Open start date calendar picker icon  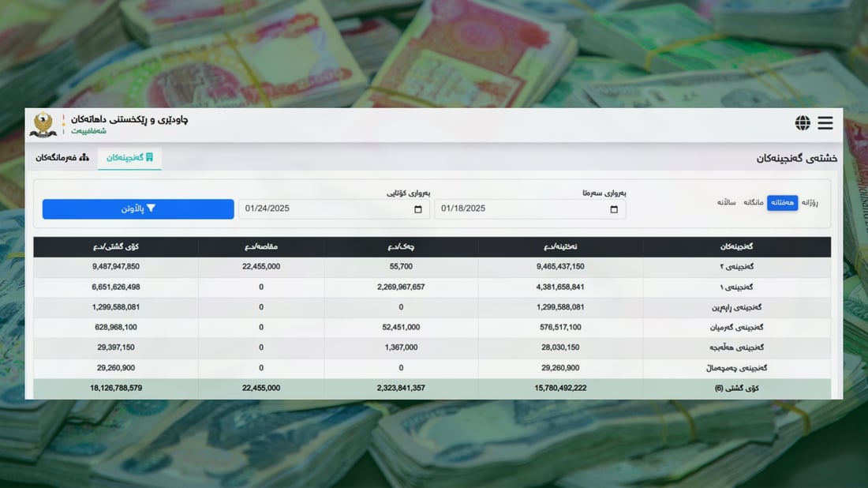pyautogui.click(x=614, y=209)
